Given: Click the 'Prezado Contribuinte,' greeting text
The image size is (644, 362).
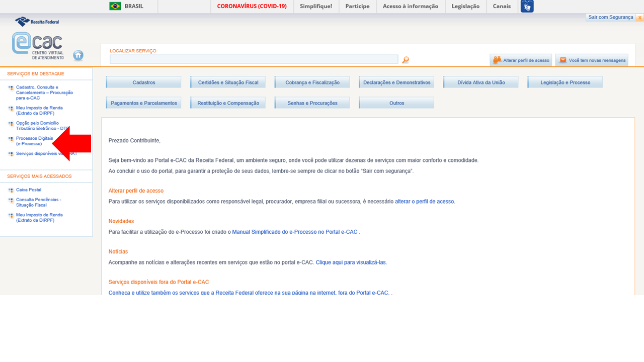Looking at the screenshot, I should (134, 141).
